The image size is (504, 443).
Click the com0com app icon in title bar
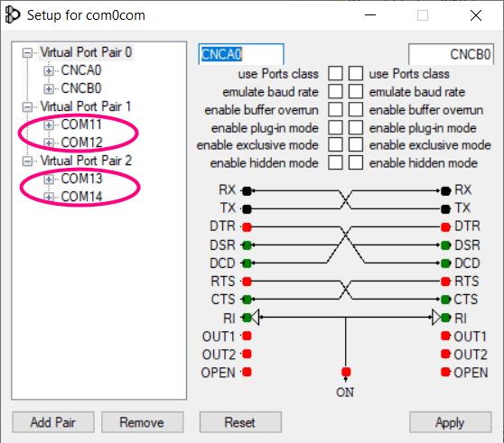(x=13, y=15)
